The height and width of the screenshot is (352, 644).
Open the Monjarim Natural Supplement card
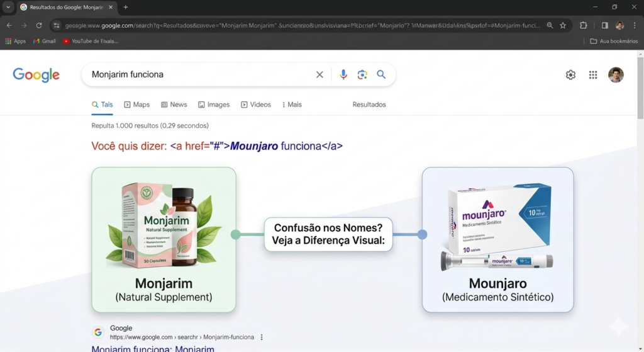164,239
